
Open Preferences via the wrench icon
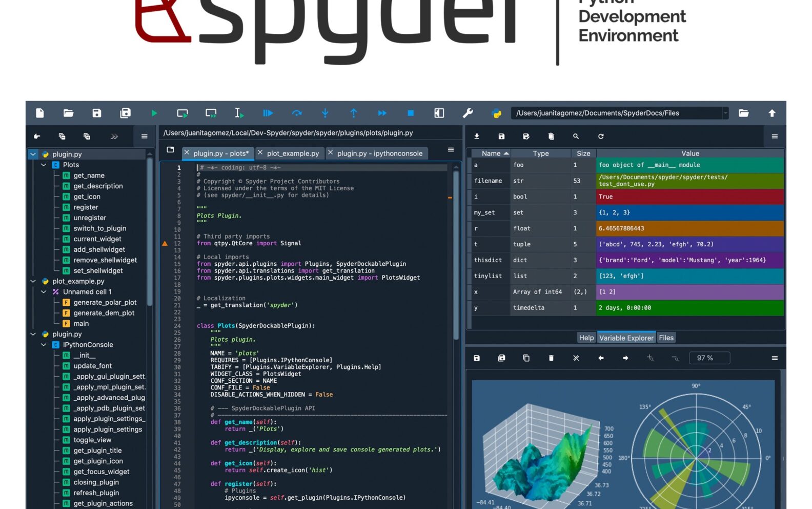click(x=468, y=113)
